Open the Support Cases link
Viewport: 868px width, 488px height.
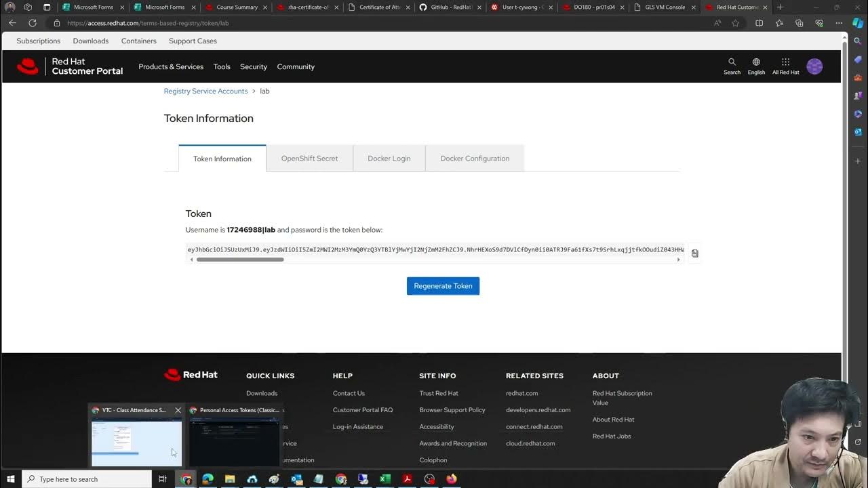(193, 41)
